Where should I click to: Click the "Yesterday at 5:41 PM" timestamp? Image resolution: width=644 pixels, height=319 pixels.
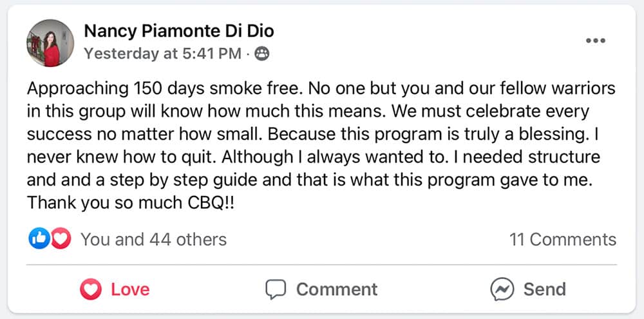pos(162,53)
